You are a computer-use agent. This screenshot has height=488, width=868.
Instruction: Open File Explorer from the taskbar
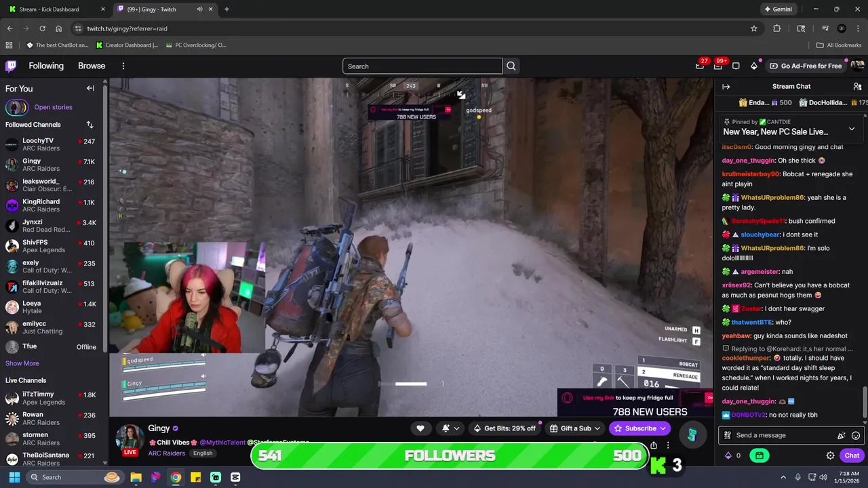[136, 477]
